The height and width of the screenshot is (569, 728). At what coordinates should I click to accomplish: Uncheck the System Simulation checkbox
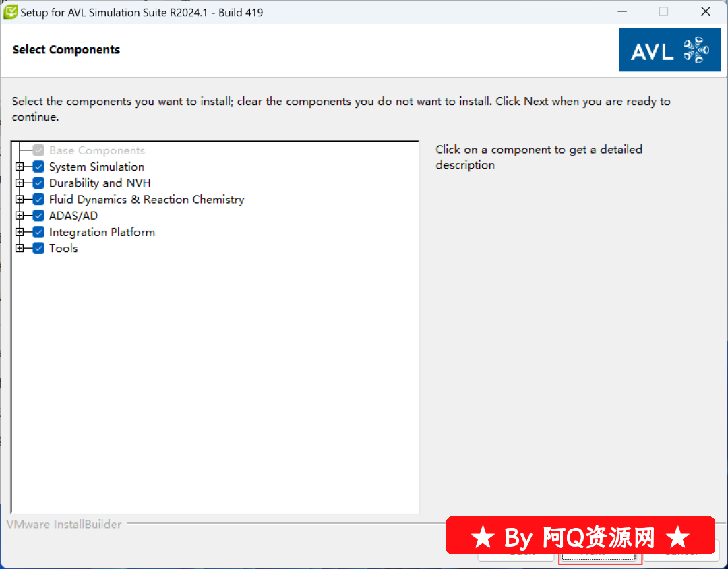click(x=38, y=167)
